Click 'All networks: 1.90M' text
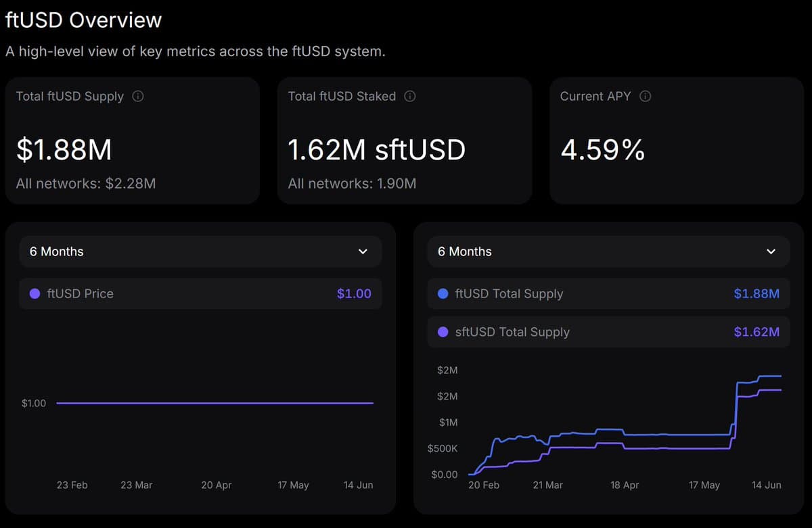Image resolution: width=812 pixels, height=528 pixels. click(352, 183)
